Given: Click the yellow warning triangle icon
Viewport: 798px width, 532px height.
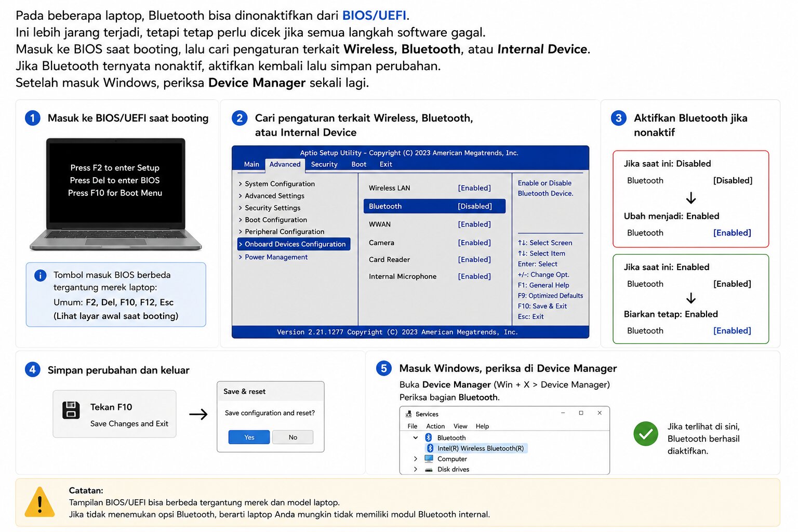Looking at the screenshot, I should [x=39, y=502].
